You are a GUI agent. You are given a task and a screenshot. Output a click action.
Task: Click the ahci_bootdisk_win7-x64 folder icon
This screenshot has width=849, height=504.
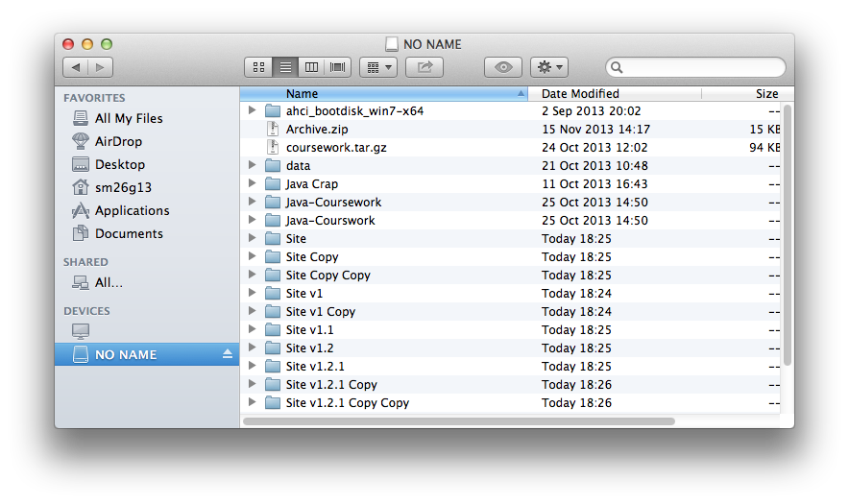273,111
